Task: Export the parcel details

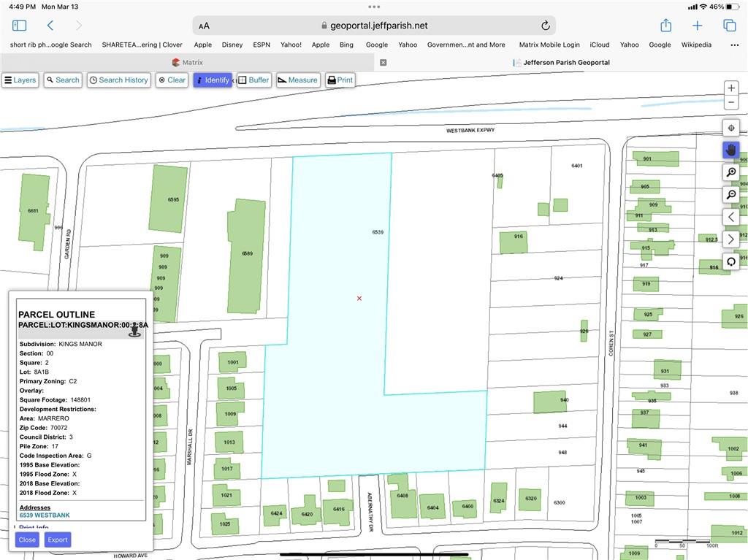Action: tap(57, 540)
